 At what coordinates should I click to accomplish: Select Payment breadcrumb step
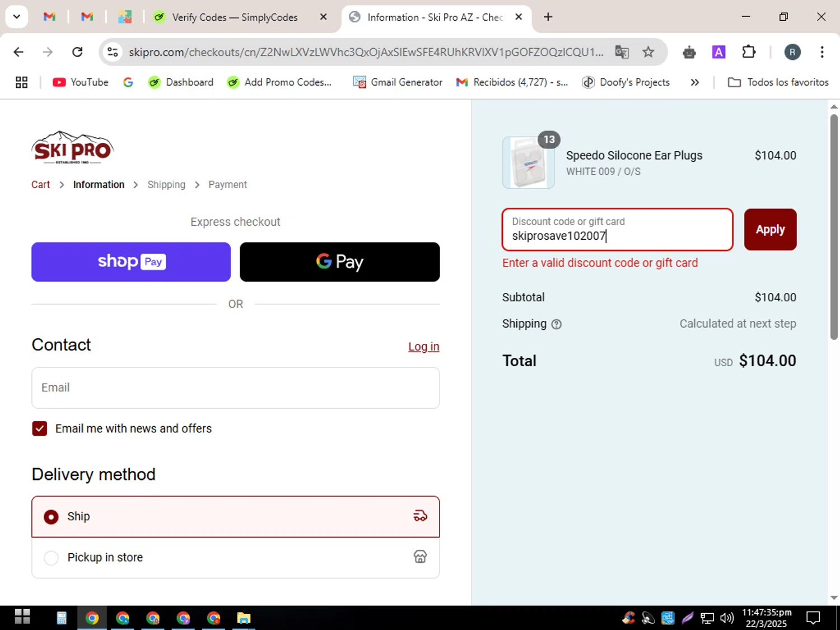(227, 185)
